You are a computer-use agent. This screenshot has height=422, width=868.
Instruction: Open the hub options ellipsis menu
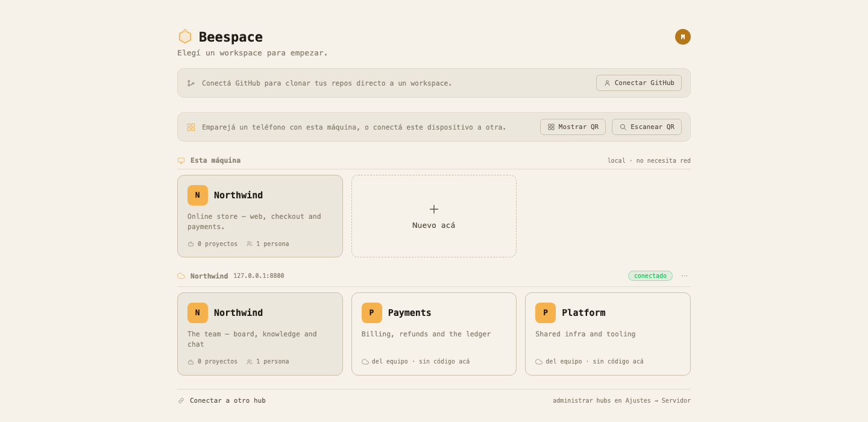click(684, 276)
